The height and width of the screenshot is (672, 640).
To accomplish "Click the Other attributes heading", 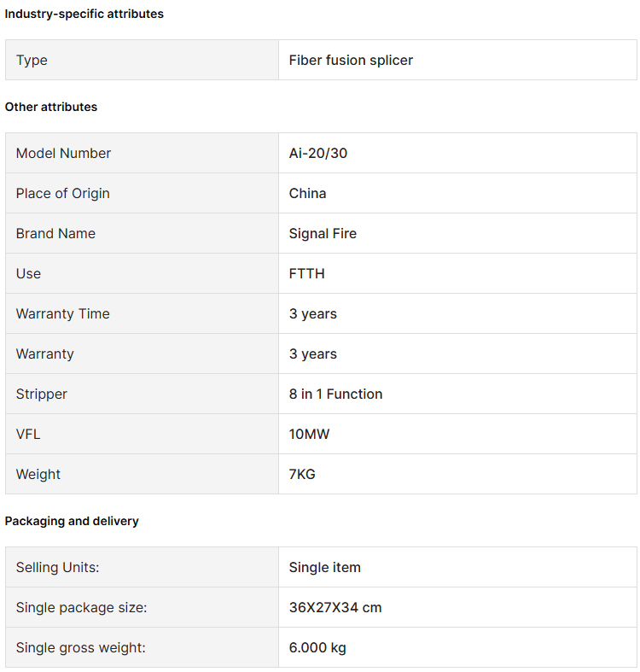I will (x=51, y=107).
